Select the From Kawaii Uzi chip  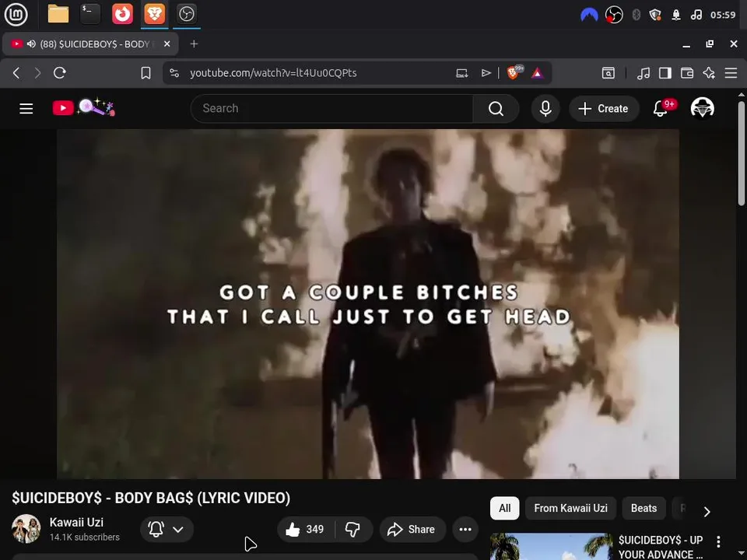570,508
